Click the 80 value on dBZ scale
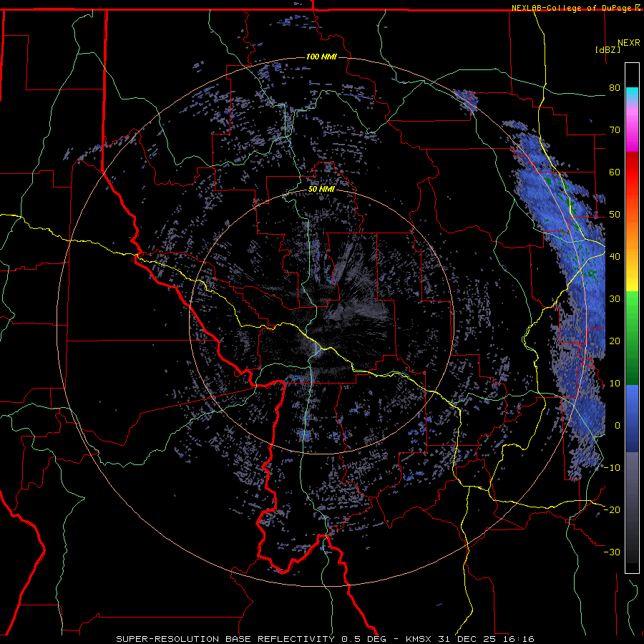 pos(615,88)
